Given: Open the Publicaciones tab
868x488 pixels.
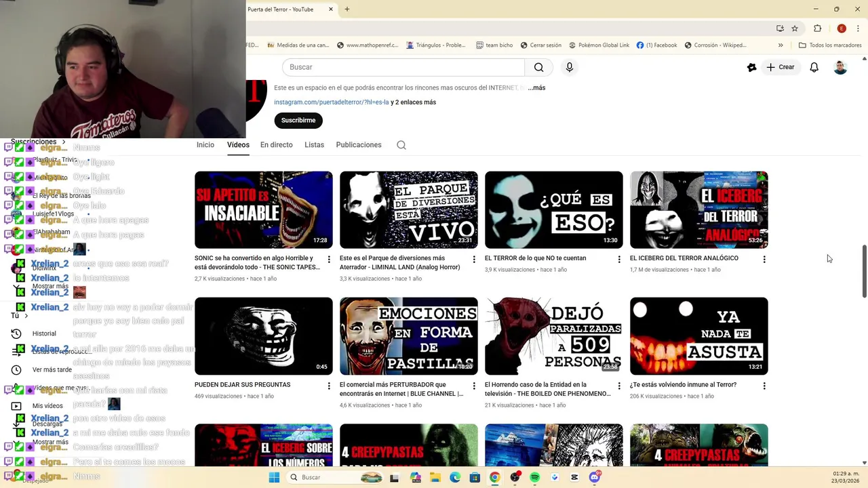Looking at the screenshot, I should point(359,145).
